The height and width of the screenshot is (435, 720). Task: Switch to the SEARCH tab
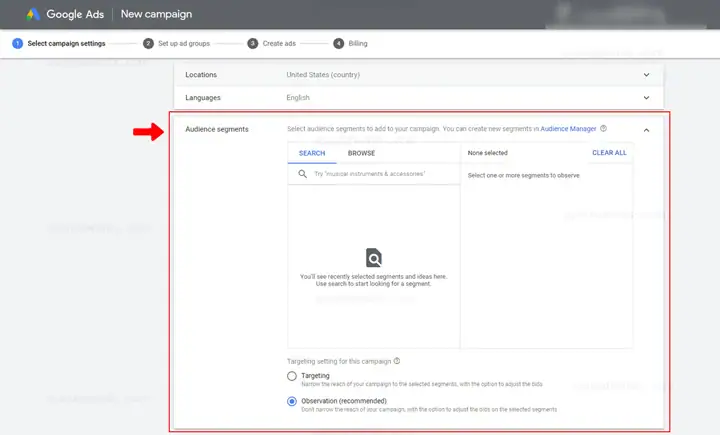[x=312, y=153]
